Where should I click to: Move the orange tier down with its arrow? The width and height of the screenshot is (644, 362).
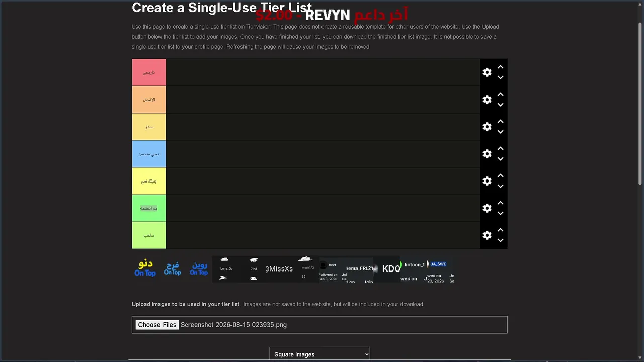coord(500,105)
